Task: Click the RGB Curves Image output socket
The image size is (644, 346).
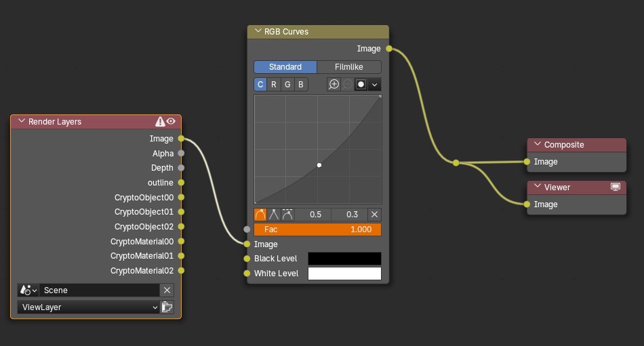Action: (389, 49)
